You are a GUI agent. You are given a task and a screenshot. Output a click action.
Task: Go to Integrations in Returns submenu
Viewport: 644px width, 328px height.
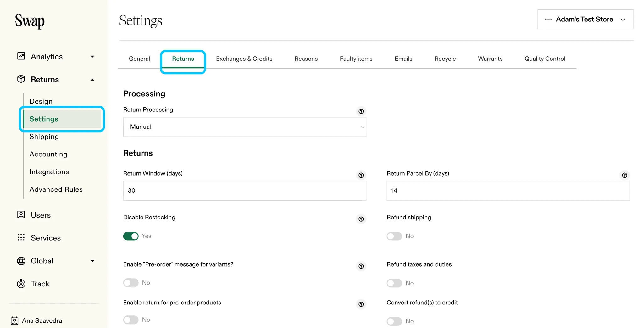[49, 172]
